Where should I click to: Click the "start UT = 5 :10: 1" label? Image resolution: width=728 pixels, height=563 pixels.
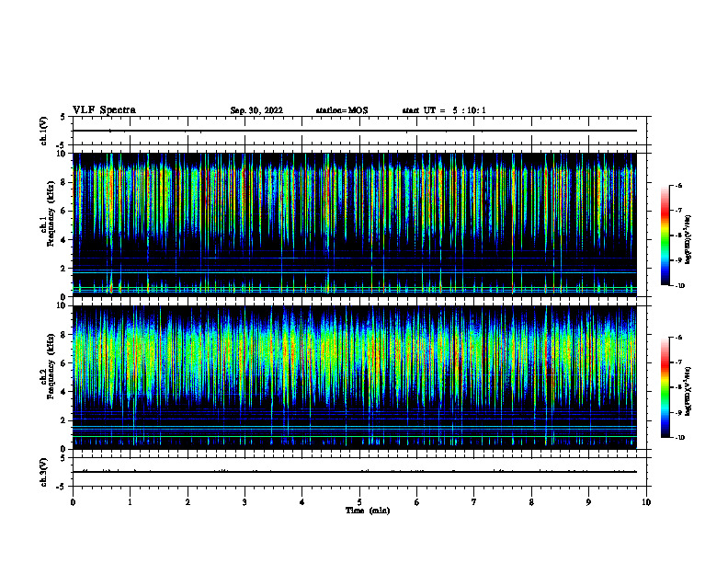pyautogui.click(x=444, y=110)
